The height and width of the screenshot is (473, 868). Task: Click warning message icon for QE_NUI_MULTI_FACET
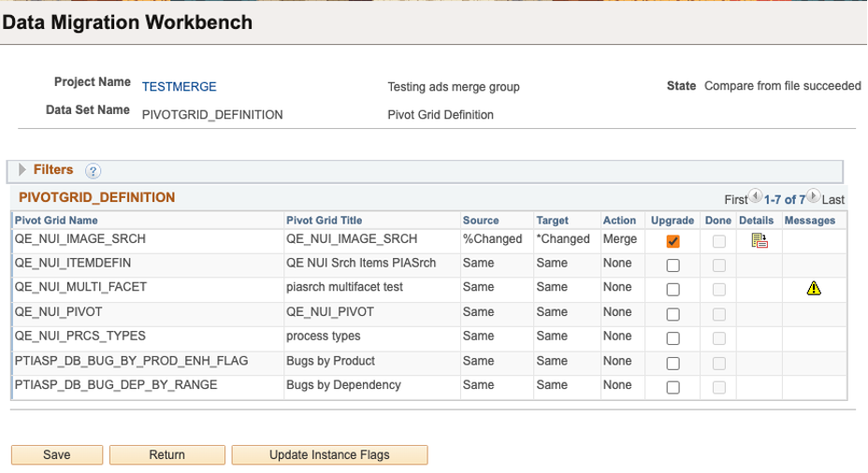coord(814,289)
